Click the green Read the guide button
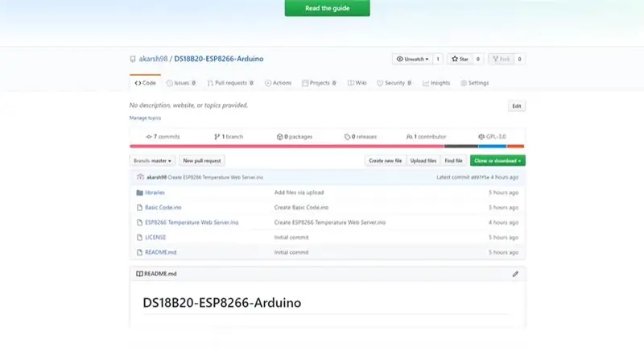644x352 pixels. tap(327, 8)
